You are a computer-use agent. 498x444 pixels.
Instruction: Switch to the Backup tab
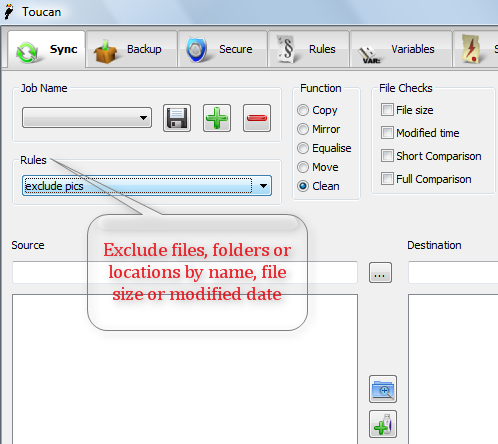click(x=131, y=49)
